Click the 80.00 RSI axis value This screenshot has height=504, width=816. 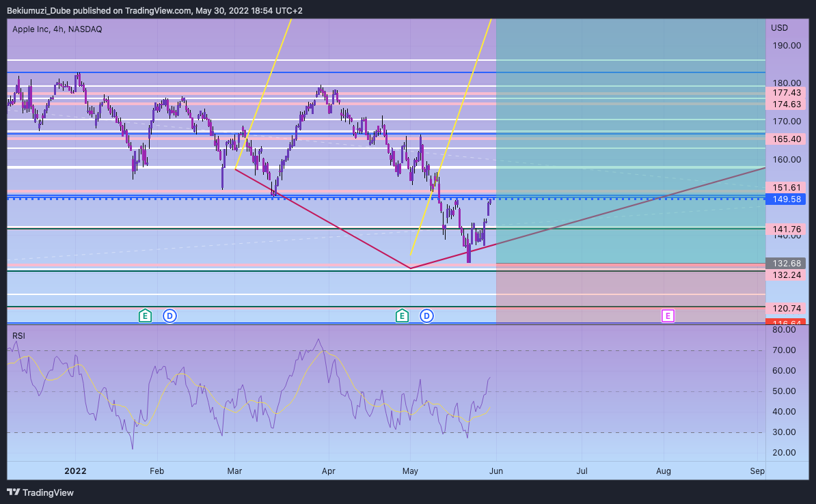pos(785,330)
